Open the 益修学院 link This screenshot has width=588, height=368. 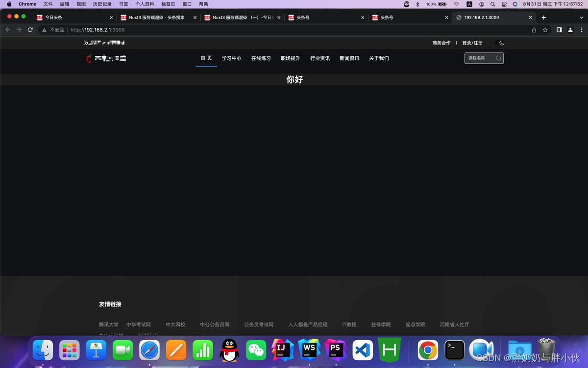point(381,324)
